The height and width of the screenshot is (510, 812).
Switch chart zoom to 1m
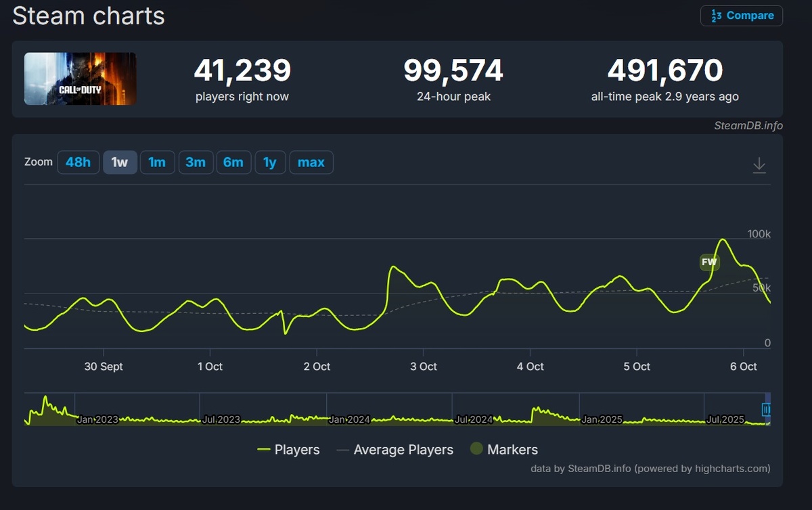[x=157, y=162]
